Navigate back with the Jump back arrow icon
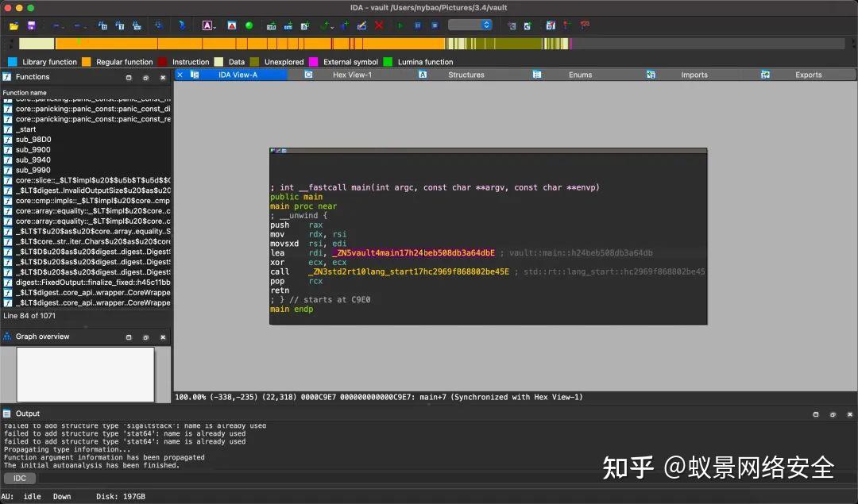Image resolution: width=858 pixels, height=504 pixels. 56,25
